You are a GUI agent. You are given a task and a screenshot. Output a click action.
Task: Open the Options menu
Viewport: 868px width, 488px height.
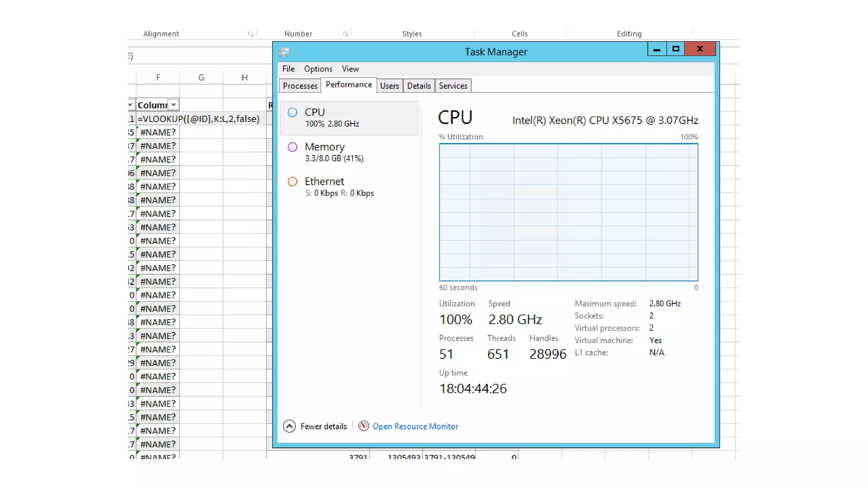click(318, 69)
